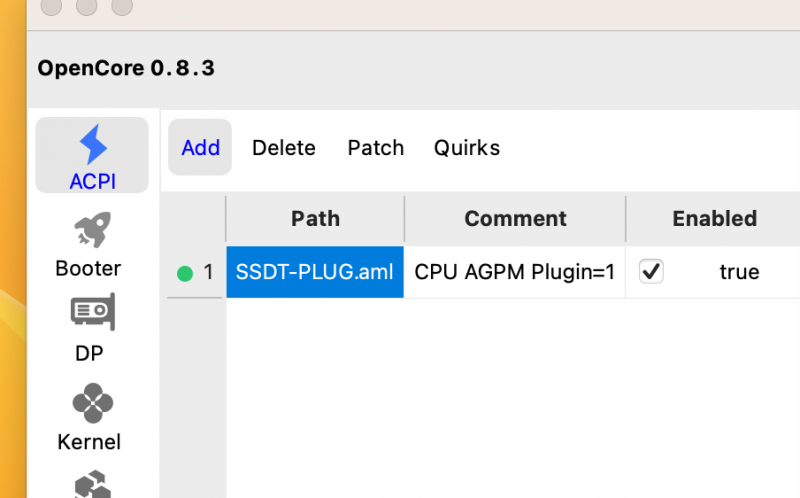
Task: Uncheck Enabled for SSDT-PLUG.aml
Action: tap(651, 272)
